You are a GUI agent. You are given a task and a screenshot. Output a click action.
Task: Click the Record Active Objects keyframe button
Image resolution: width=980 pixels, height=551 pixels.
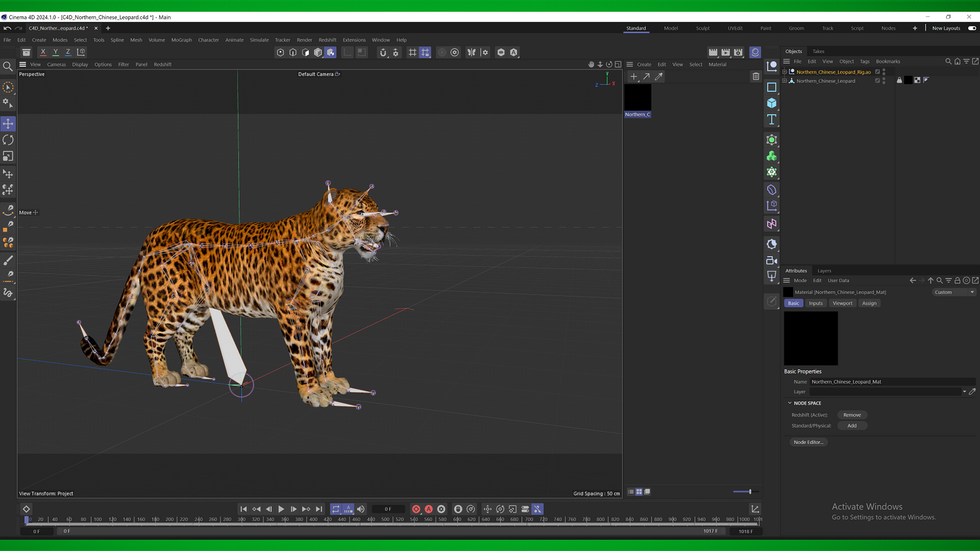point(416,509)
